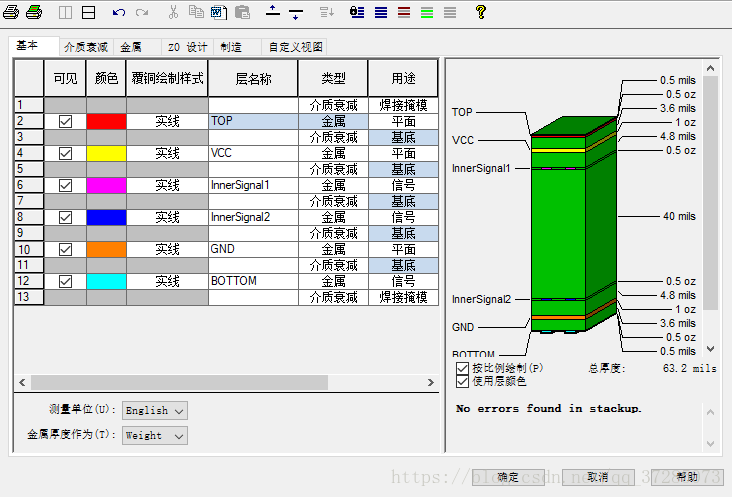
Task: Select the GND layer name cell
Action: pos(253,249)
